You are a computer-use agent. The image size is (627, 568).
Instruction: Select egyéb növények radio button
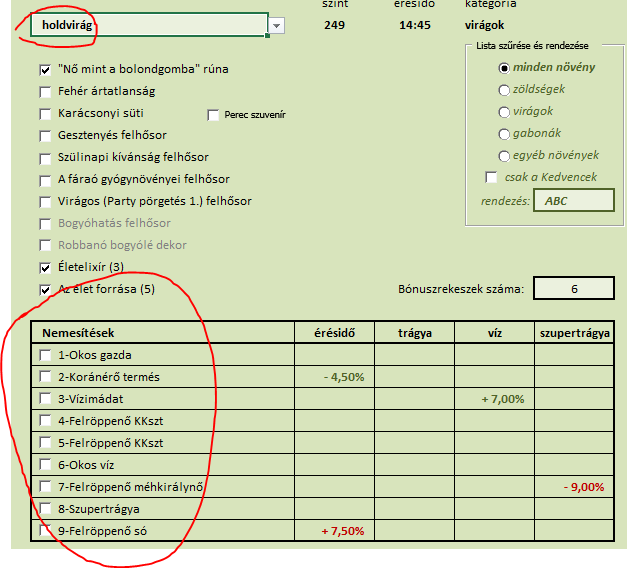[x=504, y=156]
